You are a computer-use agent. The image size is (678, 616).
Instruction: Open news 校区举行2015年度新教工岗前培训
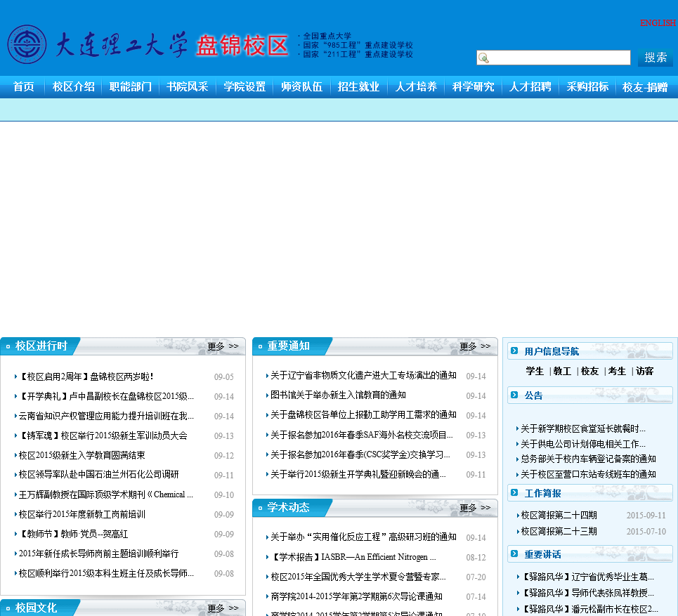tap(82, 514)
